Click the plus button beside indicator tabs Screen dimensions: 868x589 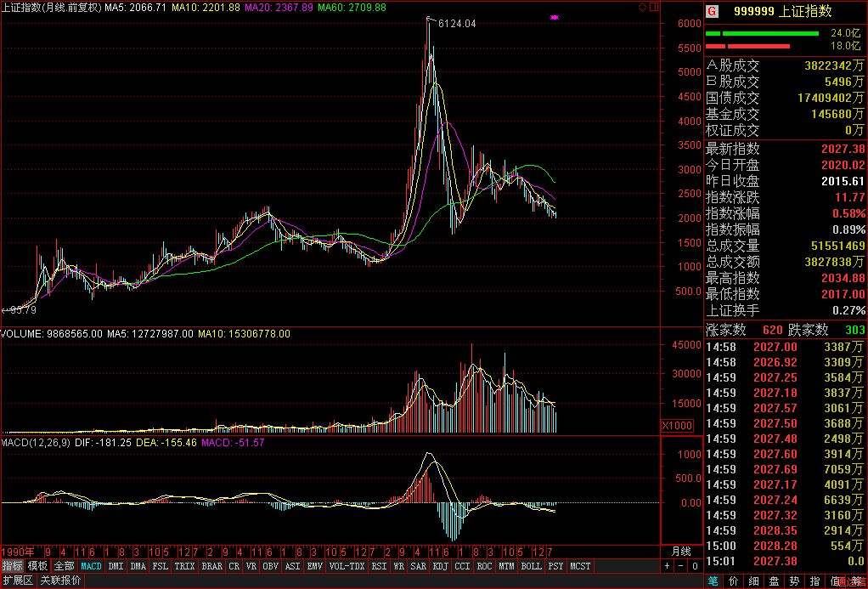667,566
